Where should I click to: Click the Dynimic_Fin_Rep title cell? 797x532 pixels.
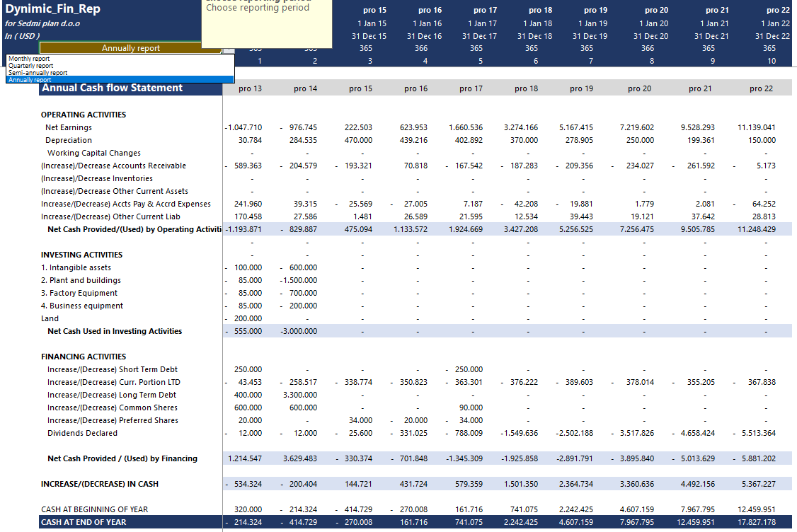tap(53, 9)
